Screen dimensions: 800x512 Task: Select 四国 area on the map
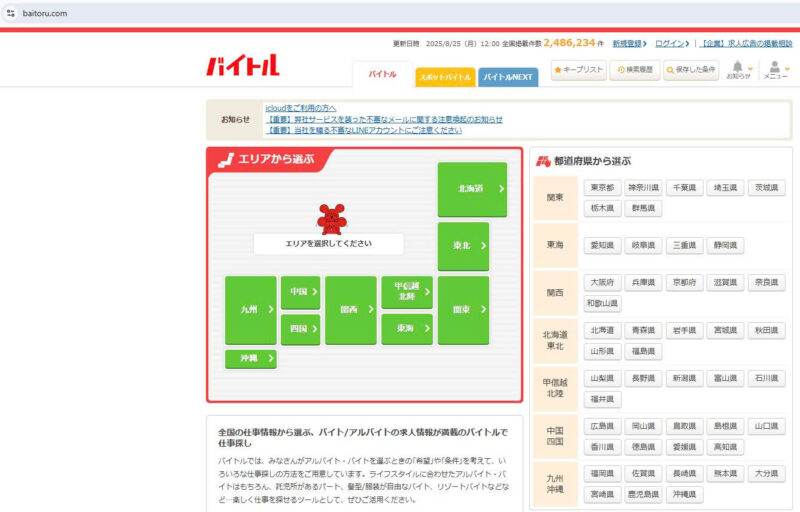click(301, 329)
